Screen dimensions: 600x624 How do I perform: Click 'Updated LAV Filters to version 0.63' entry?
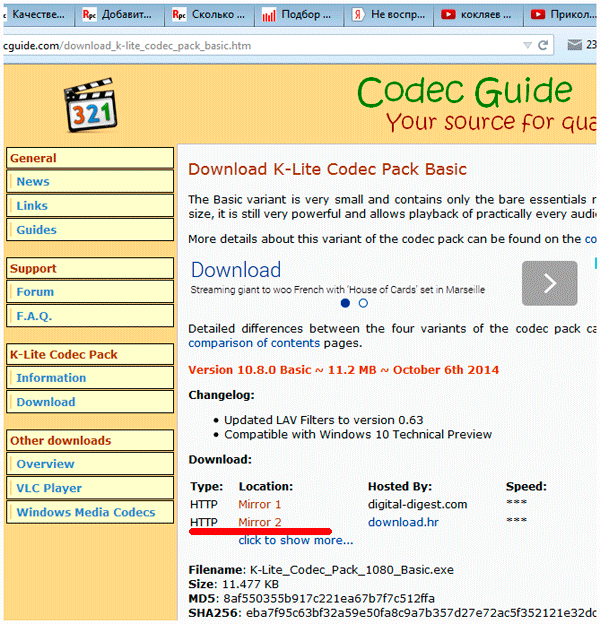[x=323, y=420]
